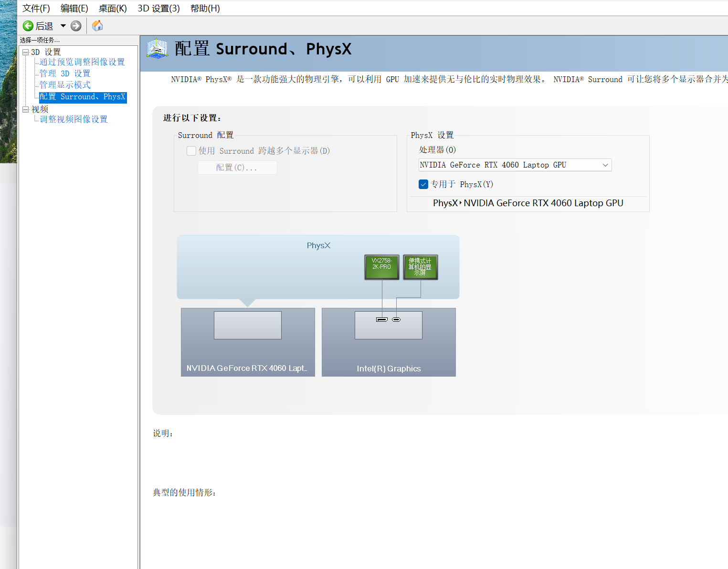Image resolution: width=728 pixels, height=569 pixels.
Task: Click the Home icon in toolbar
Action: click(x=97, y=26)
